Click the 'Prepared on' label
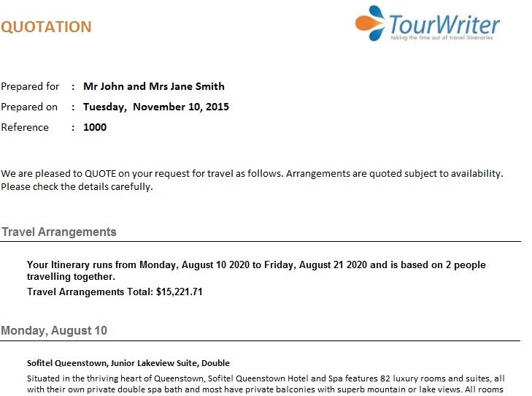This screenshot has width=532, height=396. click(x=29, y=107)
